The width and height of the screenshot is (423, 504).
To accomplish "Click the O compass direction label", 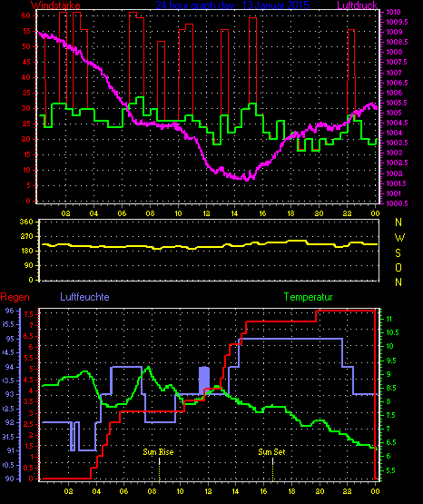I will (x=398, y=267).
